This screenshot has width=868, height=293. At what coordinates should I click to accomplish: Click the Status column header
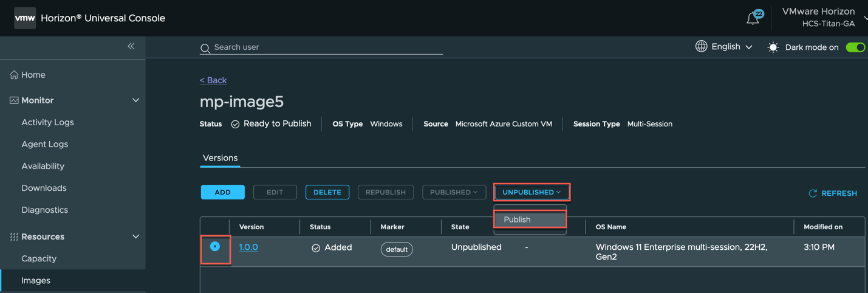click(x=320, y=227)
